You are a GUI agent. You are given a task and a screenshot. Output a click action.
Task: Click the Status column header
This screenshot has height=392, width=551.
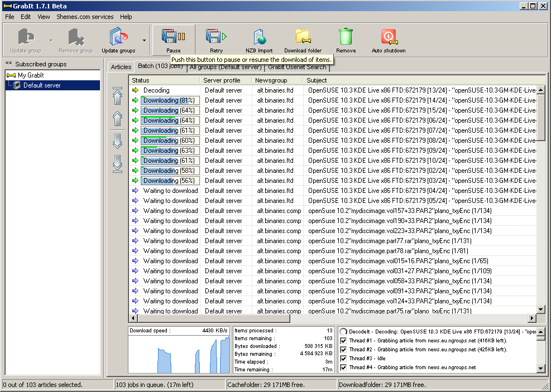pyautogui.click(x=141, y=80)
